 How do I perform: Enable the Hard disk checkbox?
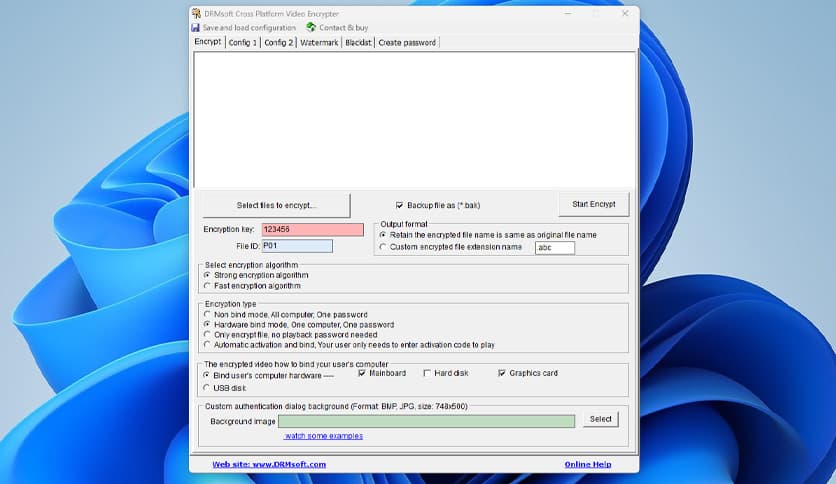pyautogui.click(x=427, y=373)
